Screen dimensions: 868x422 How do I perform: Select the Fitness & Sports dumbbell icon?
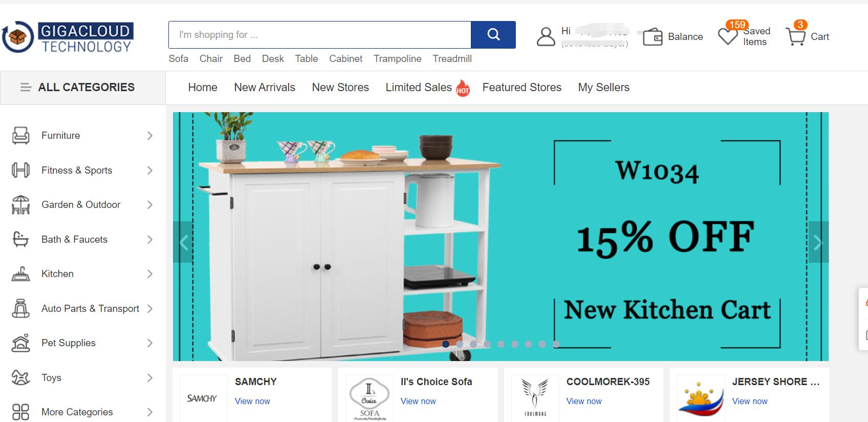point(20,170)
